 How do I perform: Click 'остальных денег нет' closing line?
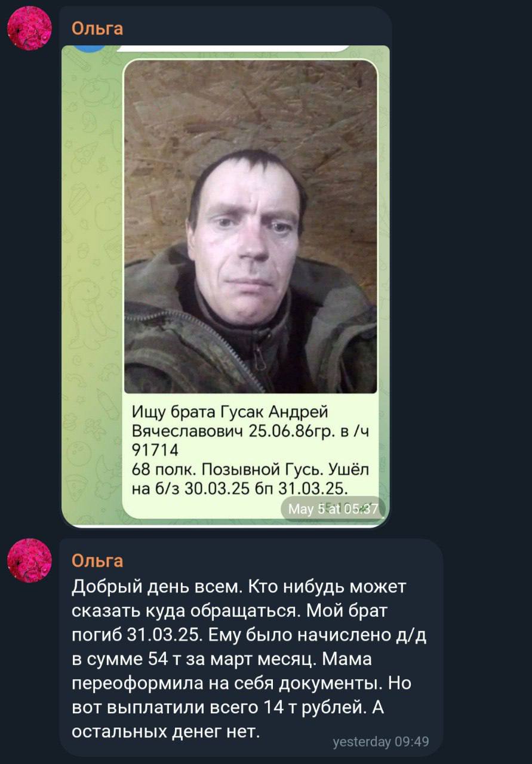click(166, 731)
